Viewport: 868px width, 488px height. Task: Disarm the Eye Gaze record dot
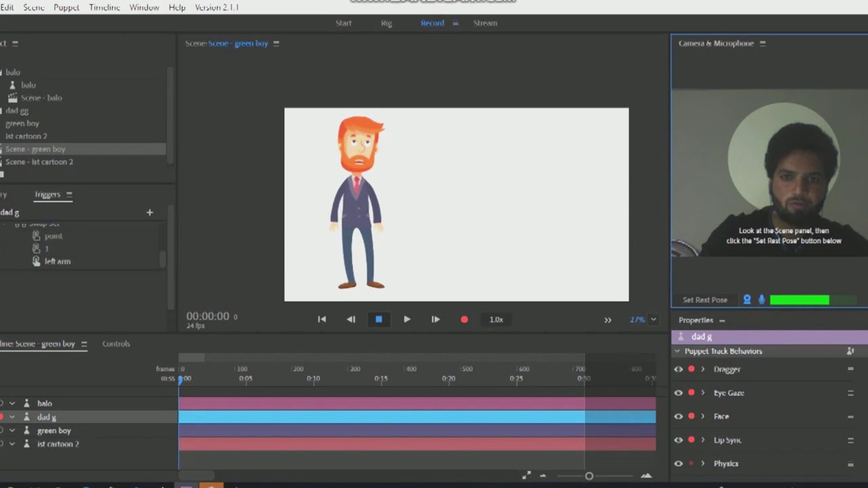tap(691, 393)
